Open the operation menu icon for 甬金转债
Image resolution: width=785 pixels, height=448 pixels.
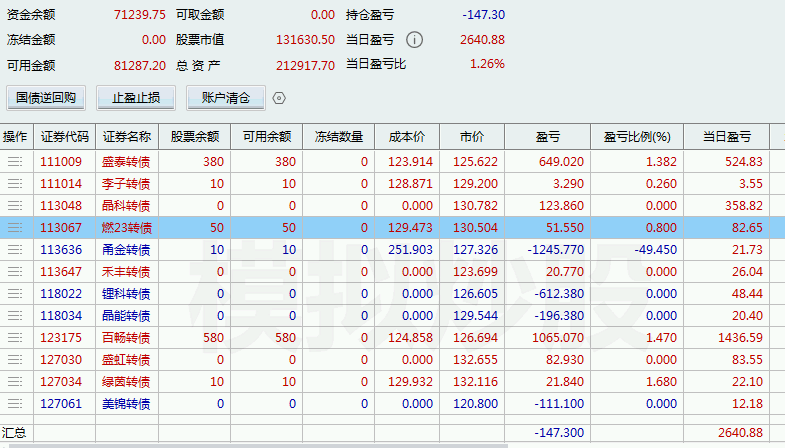point(15,250)
